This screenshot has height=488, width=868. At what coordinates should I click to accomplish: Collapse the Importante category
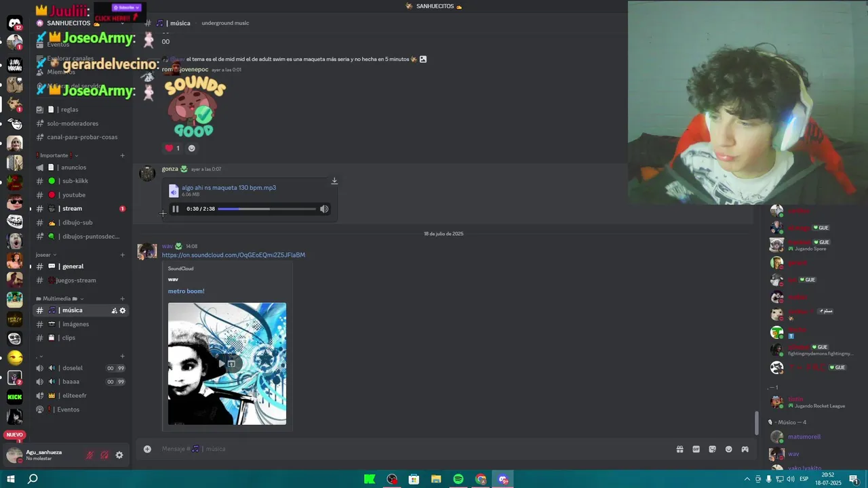(57, 155)
